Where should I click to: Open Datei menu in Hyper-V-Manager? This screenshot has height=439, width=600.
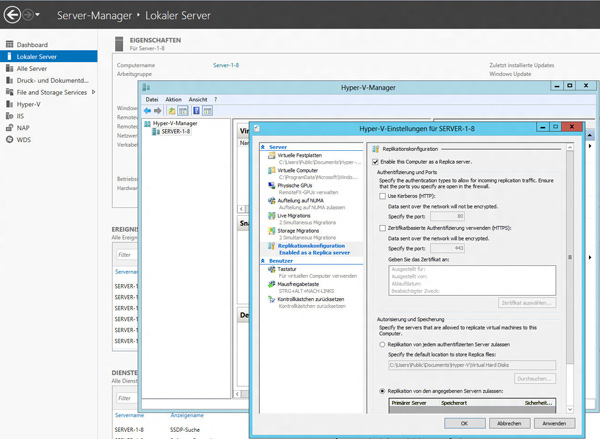(x=152, y=99)
